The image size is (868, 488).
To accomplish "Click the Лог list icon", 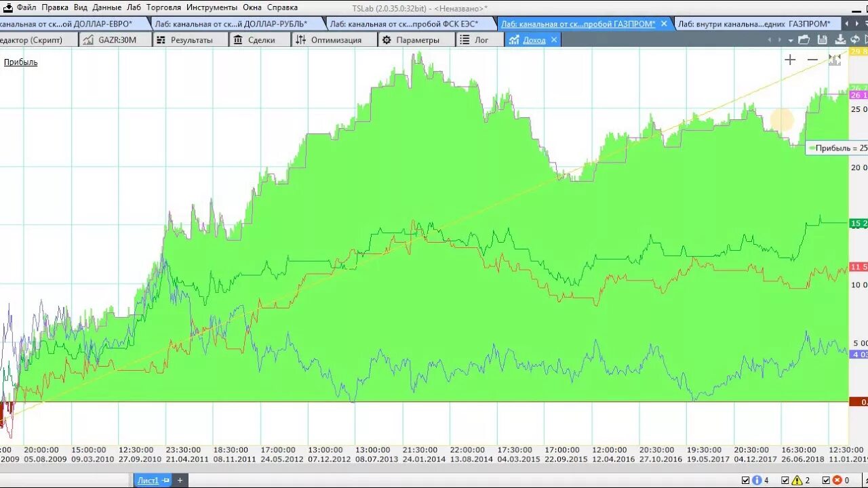I will coord(465,40).
